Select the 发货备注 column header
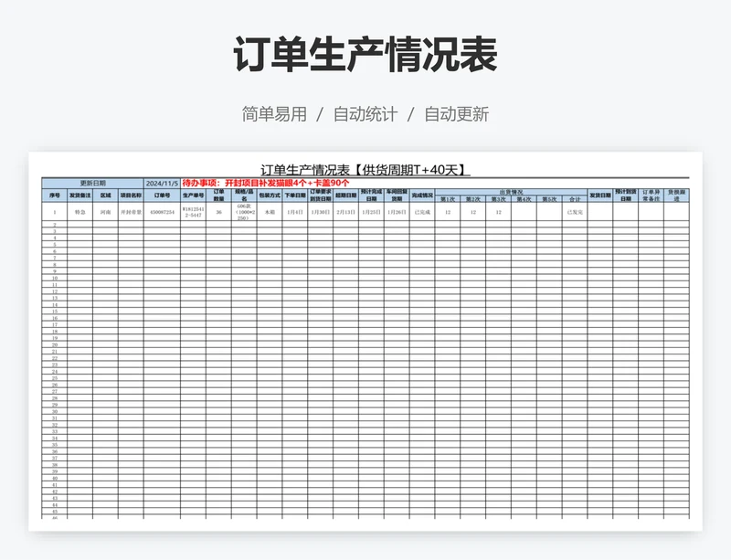This screenshot has width=731, height=560. (80, 195)
